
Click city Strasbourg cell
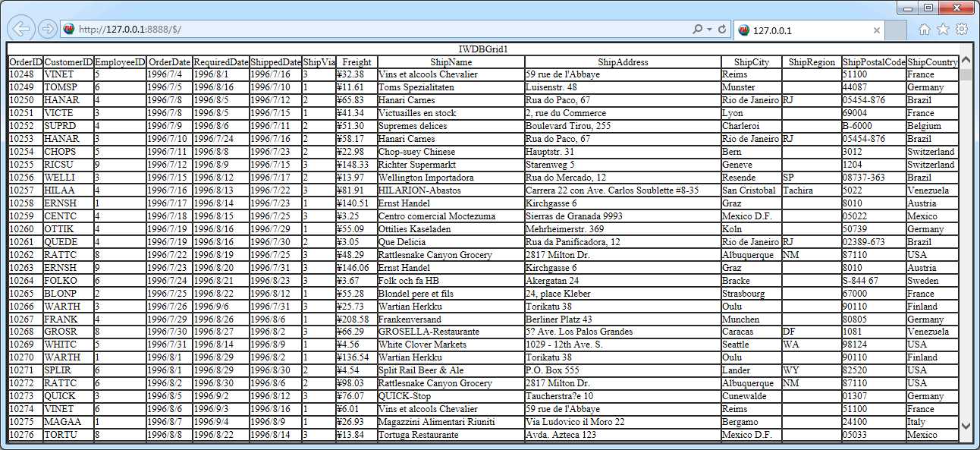[x=751, y=294]
